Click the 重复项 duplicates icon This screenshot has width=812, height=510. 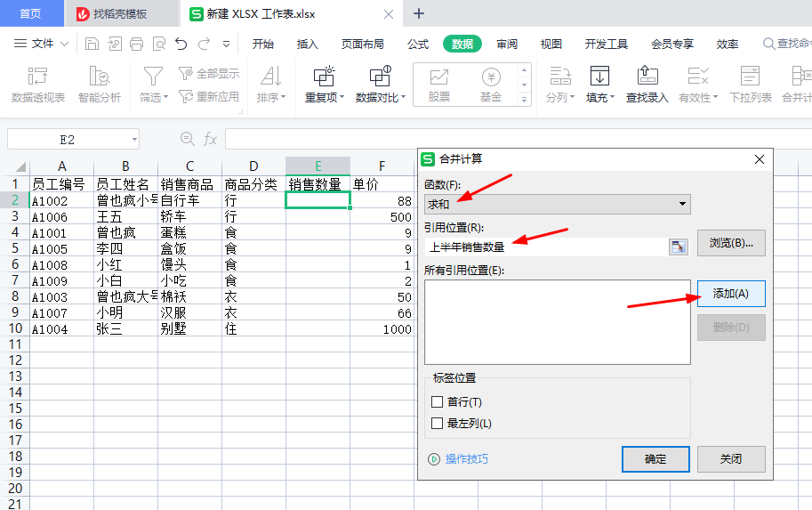tap(325, 77)
